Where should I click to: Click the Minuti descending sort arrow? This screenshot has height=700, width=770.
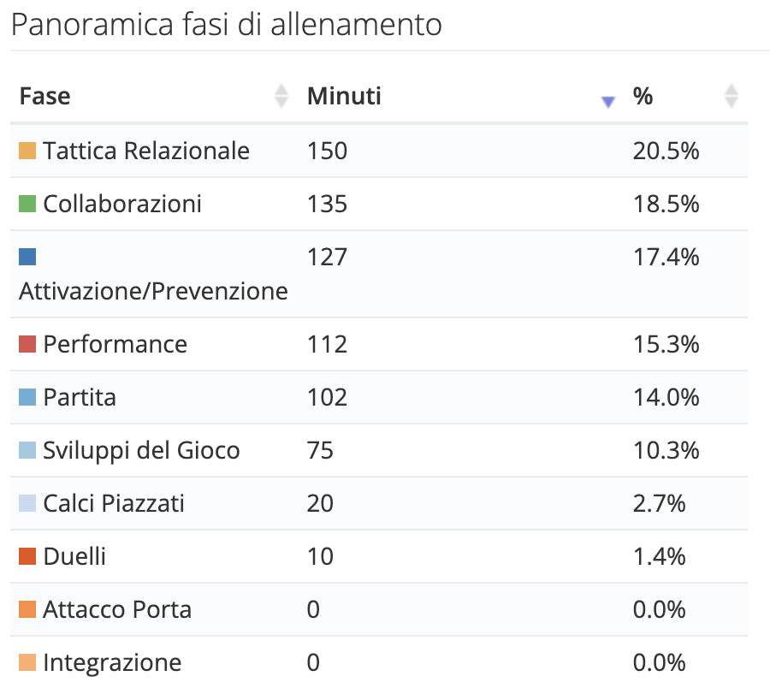(608, 102)
